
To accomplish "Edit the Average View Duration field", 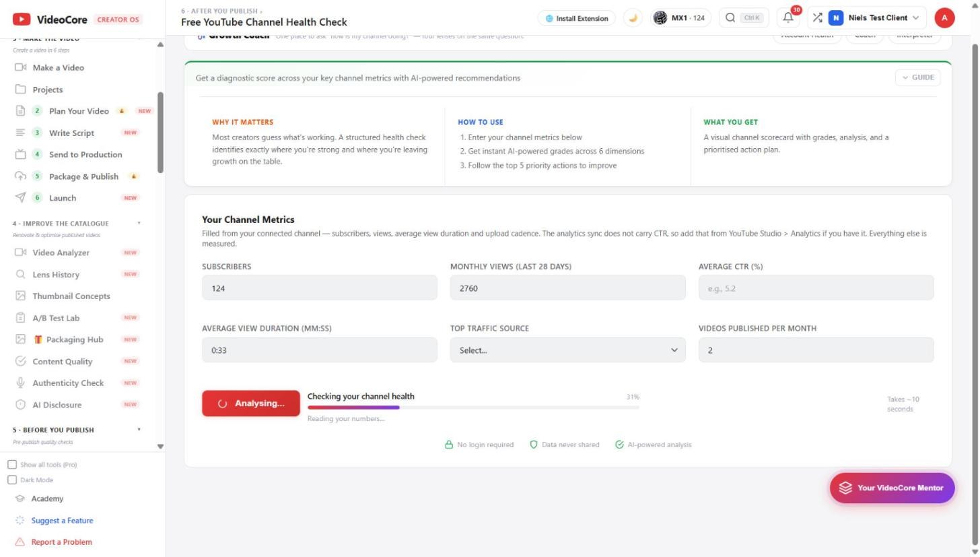I will 320,350.
